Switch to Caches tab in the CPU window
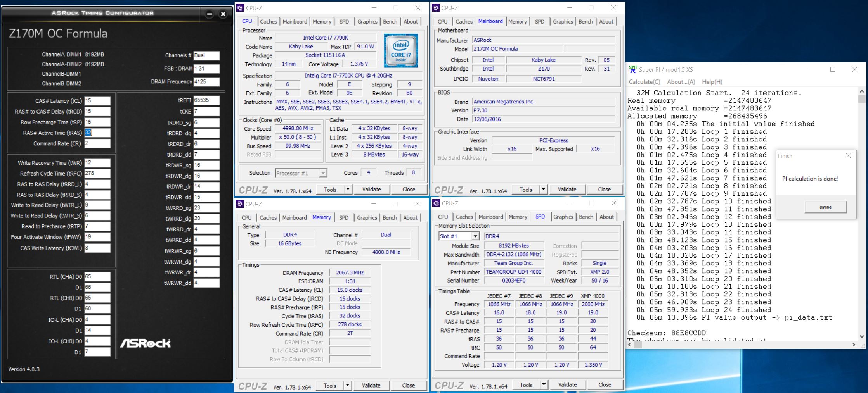 click(269, 22)
